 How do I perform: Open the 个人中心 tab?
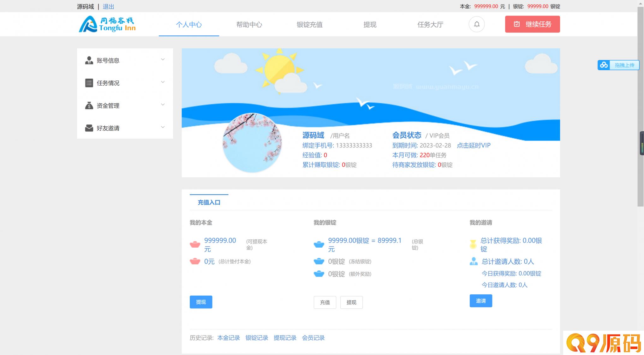(x=189, y=25)
